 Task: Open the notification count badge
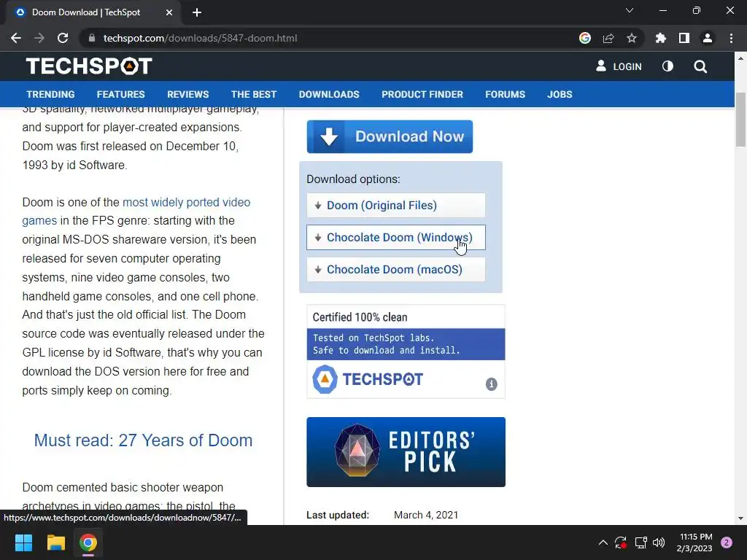pyautogui.click(x=727, y=542)
